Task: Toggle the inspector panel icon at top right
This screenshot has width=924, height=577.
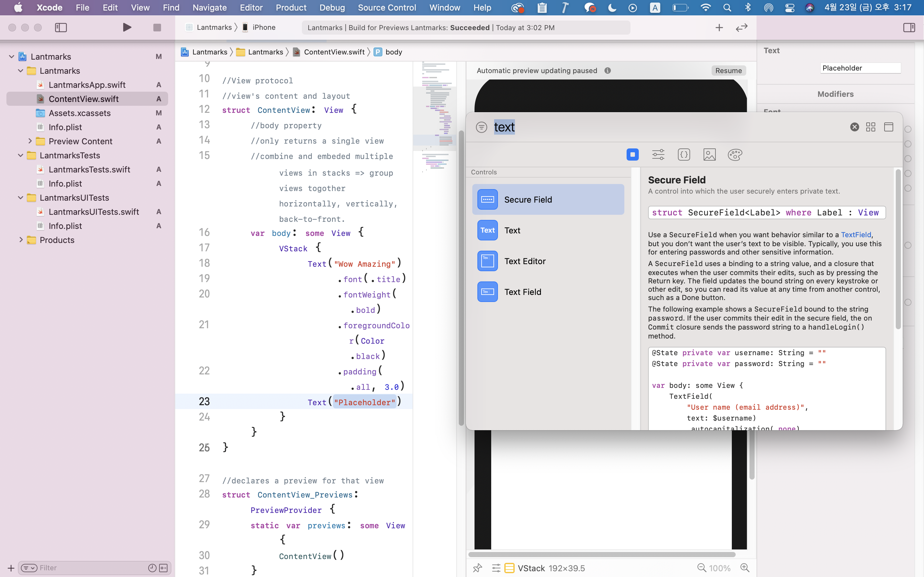Action: pos(909,28)
